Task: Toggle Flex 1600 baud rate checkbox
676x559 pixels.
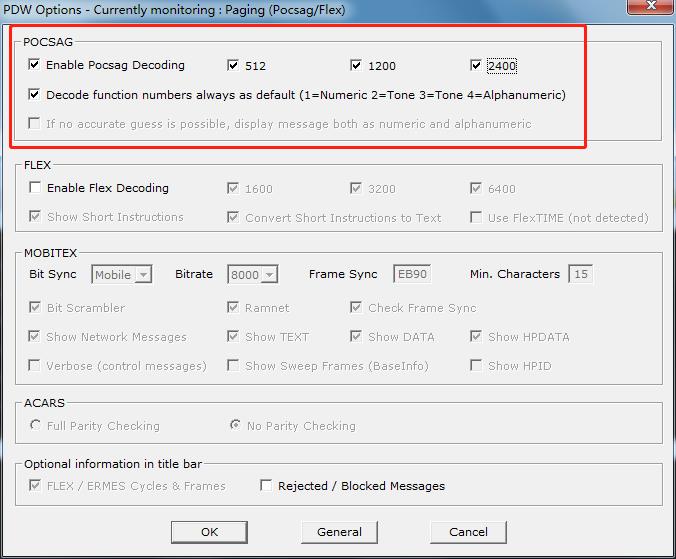Action: [x=233, y=188]
